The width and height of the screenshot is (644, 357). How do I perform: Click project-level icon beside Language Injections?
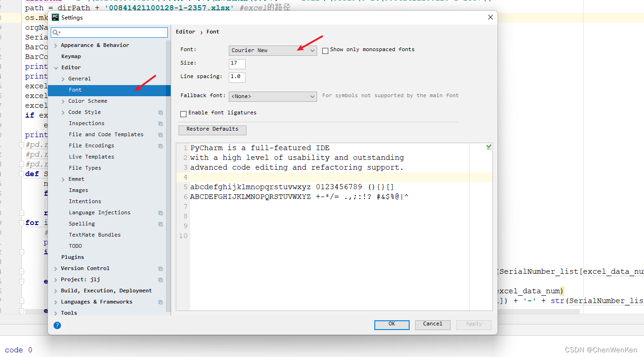pyautogui.click(x=160, y=213)
